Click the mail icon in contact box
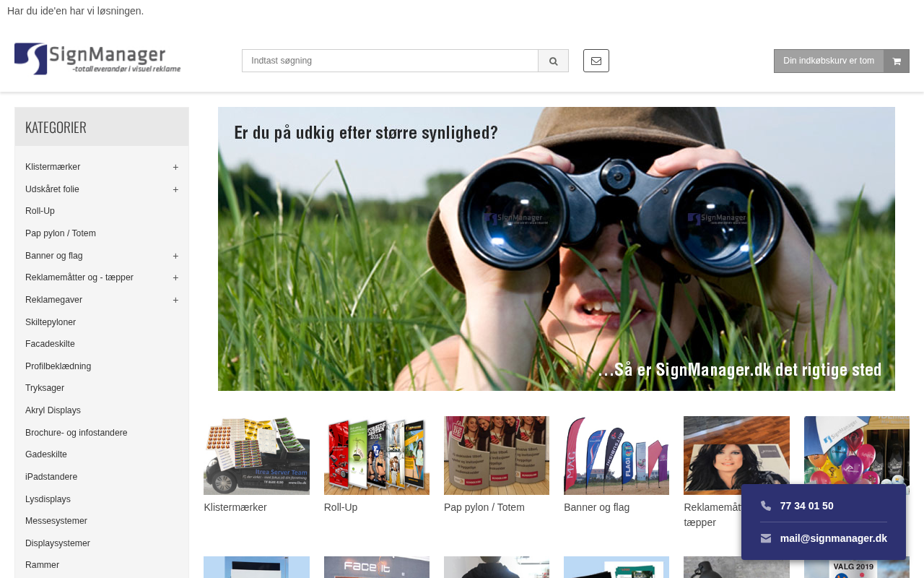 click(766, 538)
